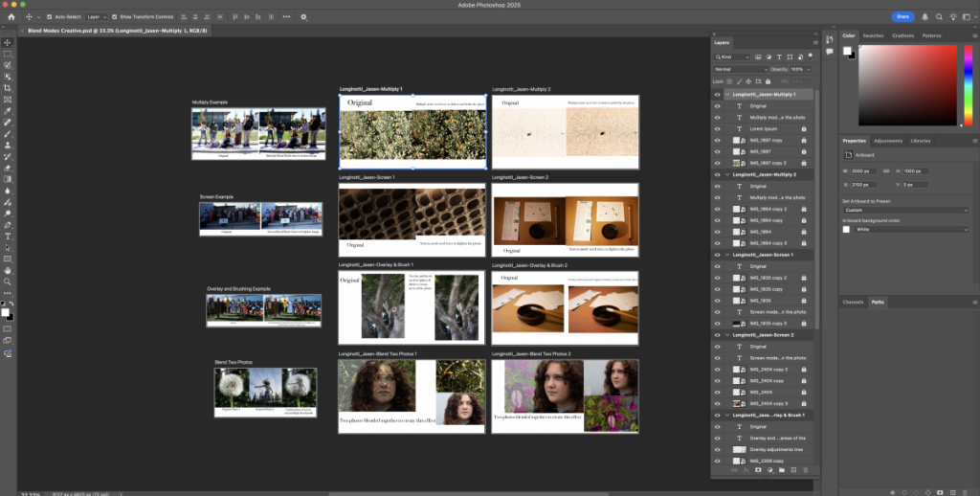Click the artboard width input field

(863, 171)
